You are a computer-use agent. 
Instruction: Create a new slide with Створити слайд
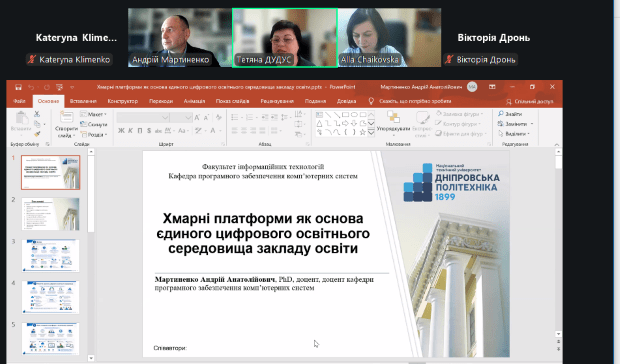[66, 124]
